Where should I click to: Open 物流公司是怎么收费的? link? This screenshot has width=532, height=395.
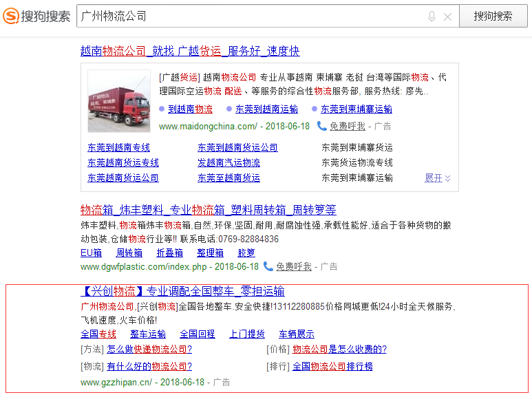[x=339, y=349]
